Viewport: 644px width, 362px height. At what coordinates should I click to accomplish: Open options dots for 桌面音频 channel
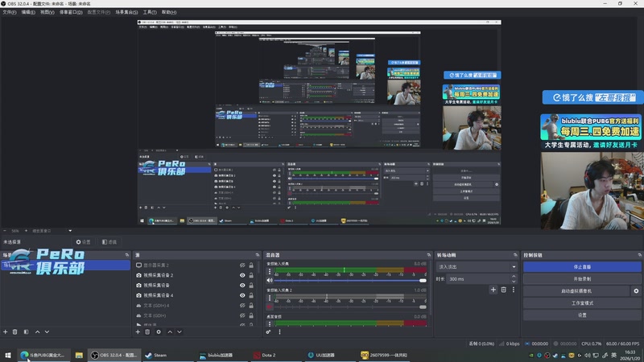point(270,323)
